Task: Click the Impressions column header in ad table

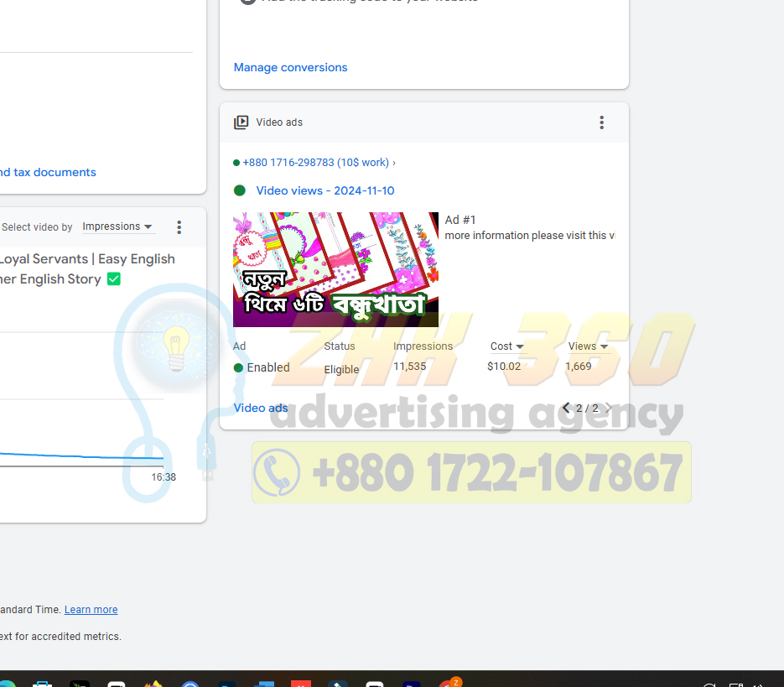Action: [423, 346]
